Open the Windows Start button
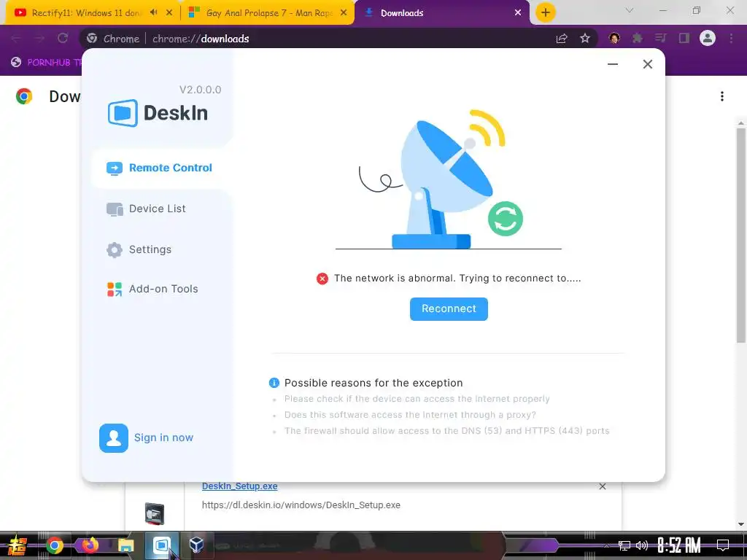 click(18, 545)
